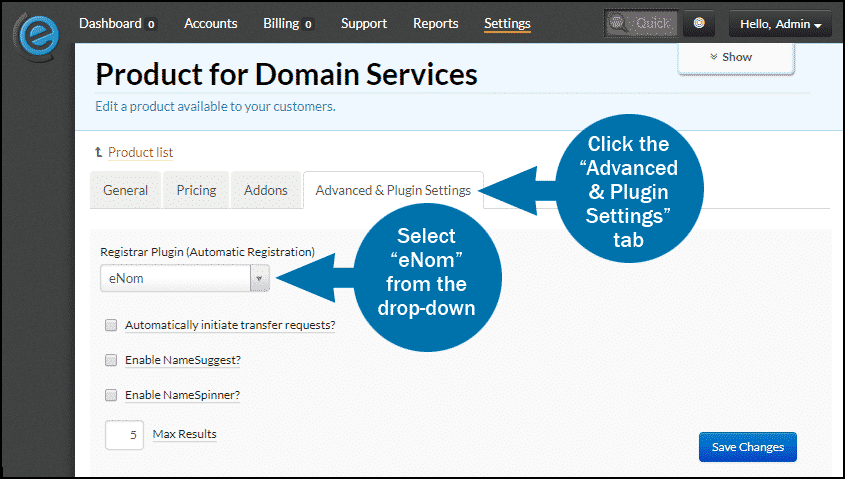The width and height of the screenshot is (845, 479).
Task: Click the Billing counter badge
Action: coord(308,24)
